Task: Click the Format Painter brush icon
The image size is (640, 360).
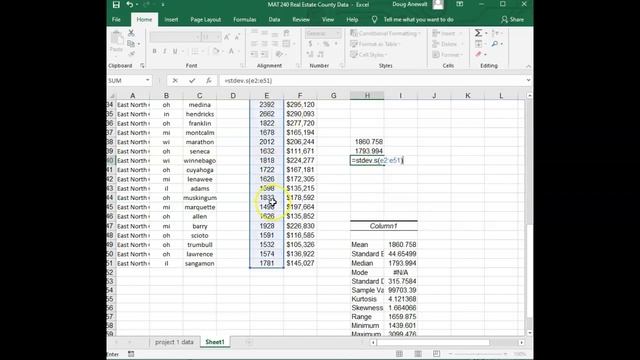Action: coord(131,54)
